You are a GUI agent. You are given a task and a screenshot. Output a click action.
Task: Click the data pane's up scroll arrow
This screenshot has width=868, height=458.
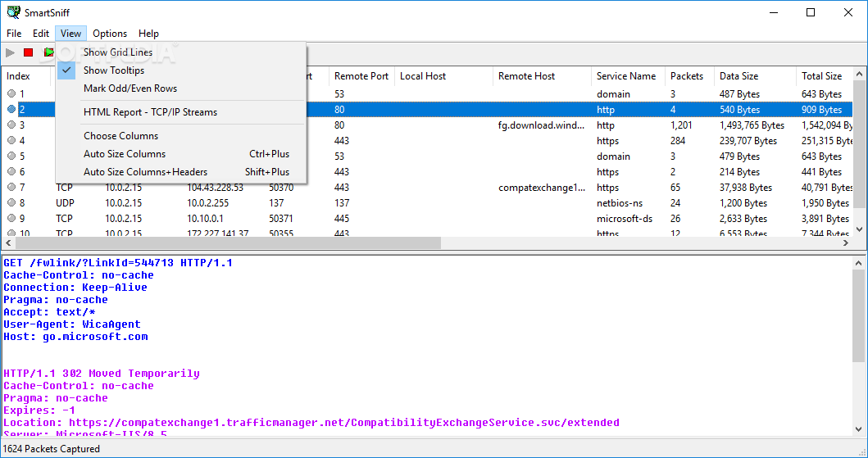(x=859, y=263)
